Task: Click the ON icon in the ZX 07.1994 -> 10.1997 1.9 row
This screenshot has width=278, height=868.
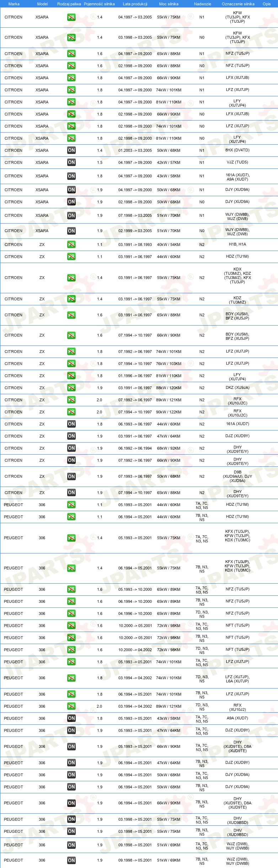Action: tap(71, 493)
